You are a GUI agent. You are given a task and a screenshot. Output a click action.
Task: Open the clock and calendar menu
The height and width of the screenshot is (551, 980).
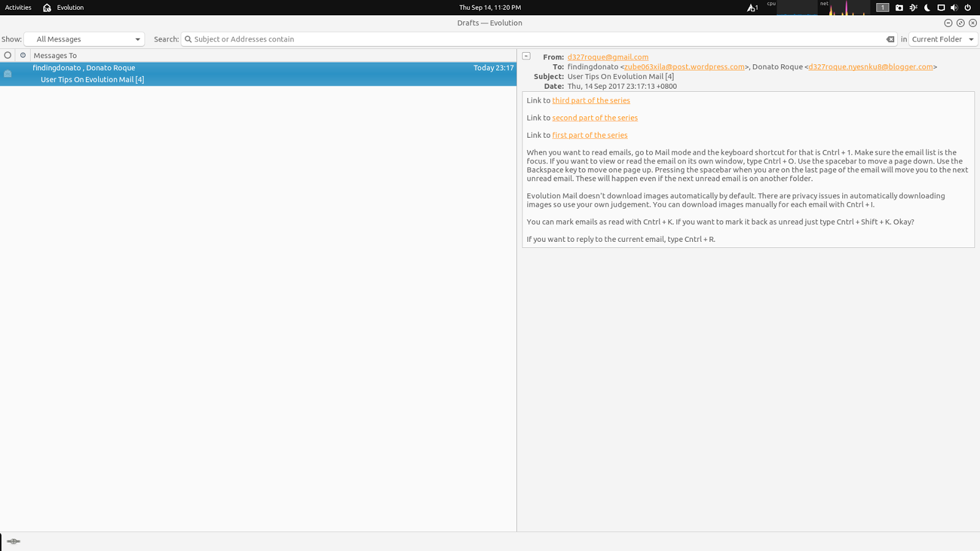(490, 7)
